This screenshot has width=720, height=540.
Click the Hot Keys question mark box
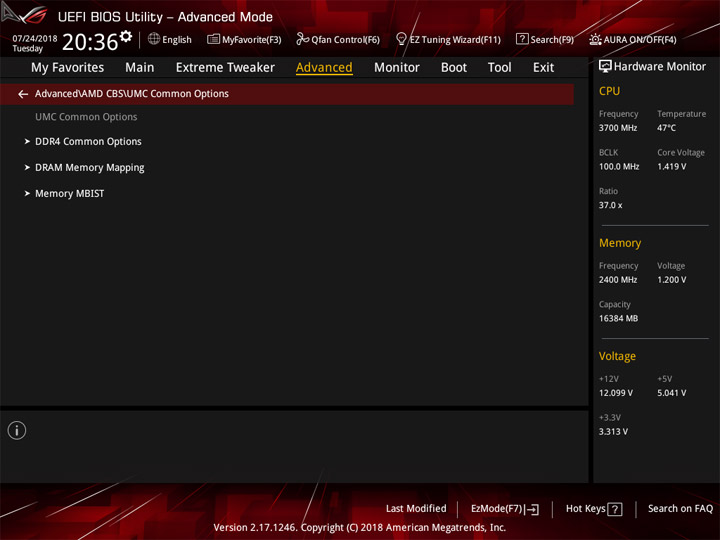click(x=614, y=509)
